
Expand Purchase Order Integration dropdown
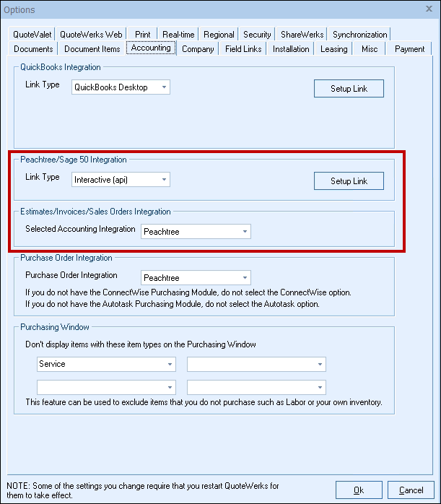pos(196,278)
